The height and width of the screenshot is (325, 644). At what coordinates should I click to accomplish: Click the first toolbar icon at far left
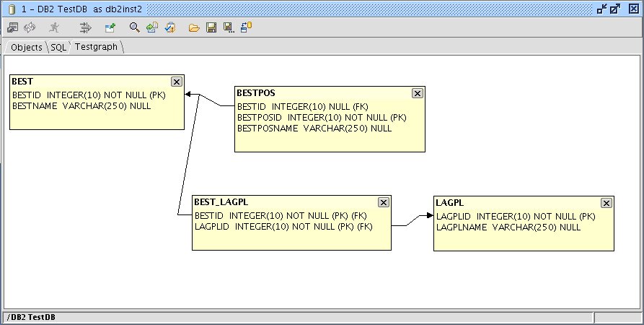pos(12,27)
